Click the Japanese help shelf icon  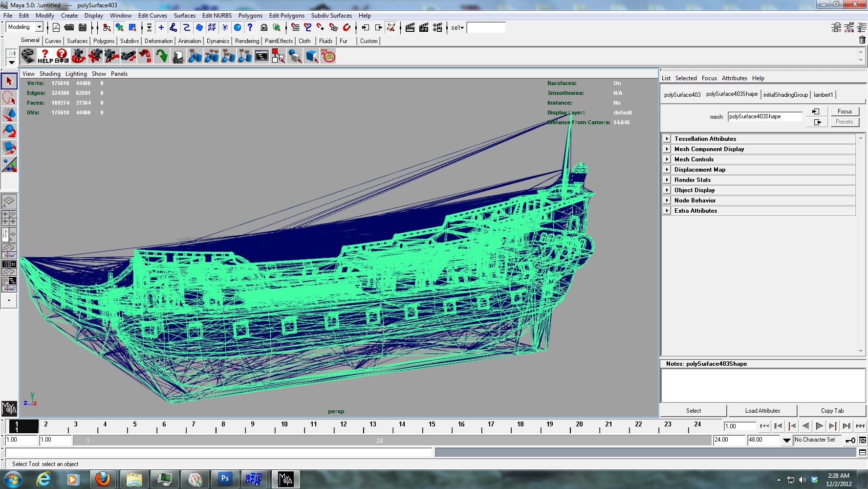(x=62, y=56)
